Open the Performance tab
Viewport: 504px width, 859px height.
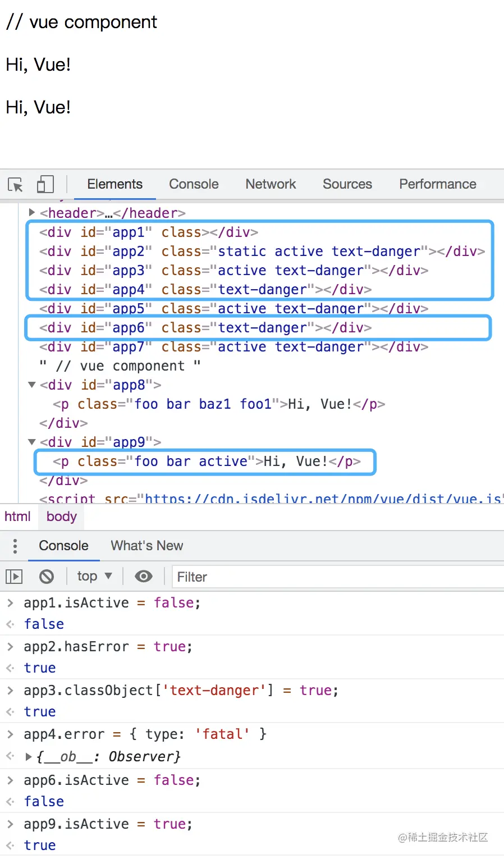click(x=438, y=184)
